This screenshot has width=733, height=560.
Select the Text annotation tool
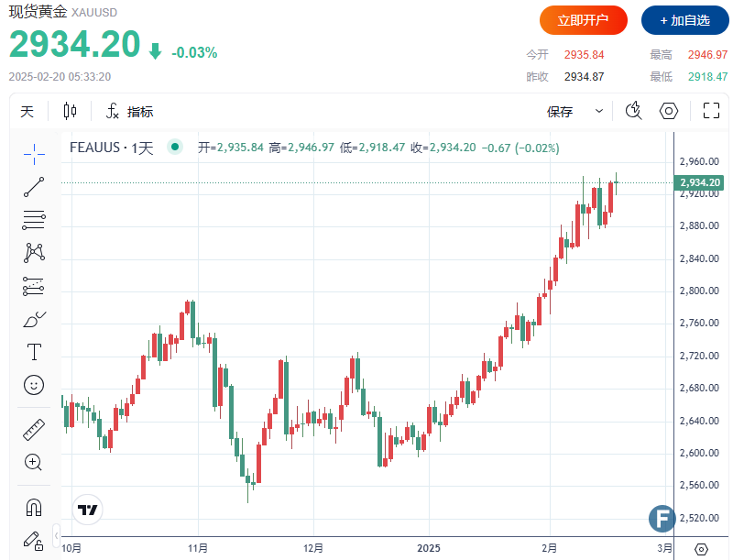(34, 352)
